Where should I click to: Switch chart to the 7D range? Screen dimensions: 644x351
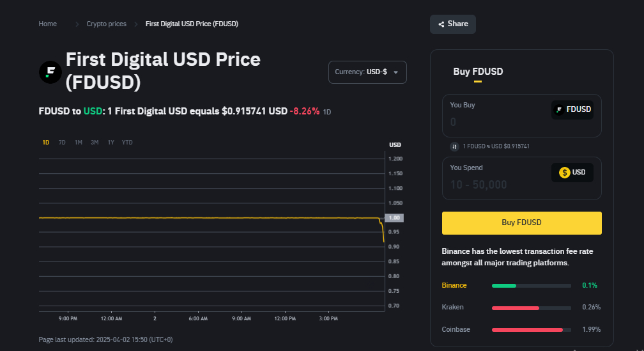click(x=62, y=142)
